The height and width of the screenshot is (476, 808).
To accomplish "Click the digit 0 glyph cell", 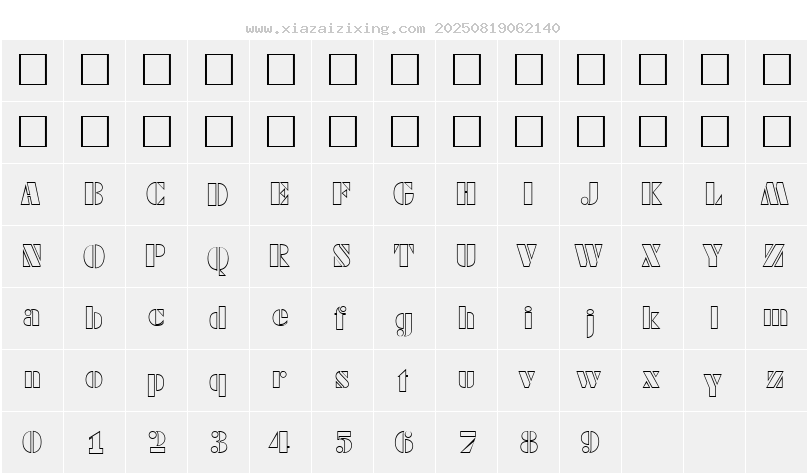I will tap(32, 443).
